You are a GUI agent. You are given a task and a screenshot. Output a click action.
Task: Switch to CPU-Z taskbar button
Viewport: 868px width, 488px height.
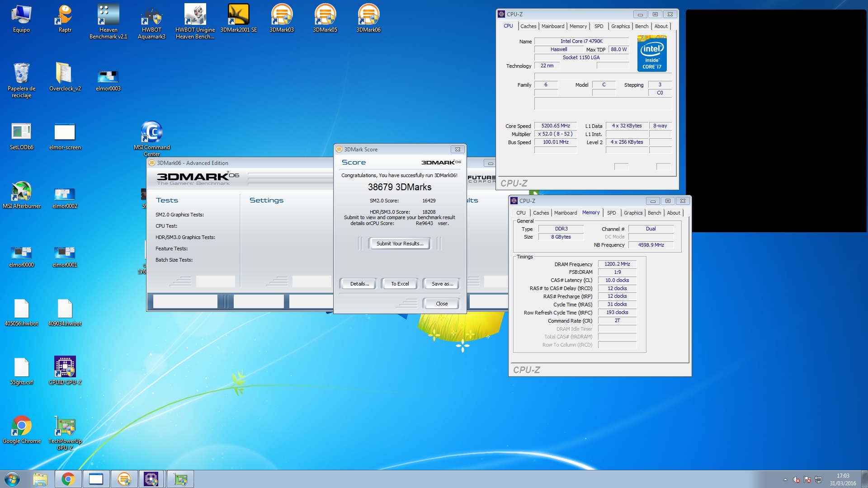(x=151, y=479)
